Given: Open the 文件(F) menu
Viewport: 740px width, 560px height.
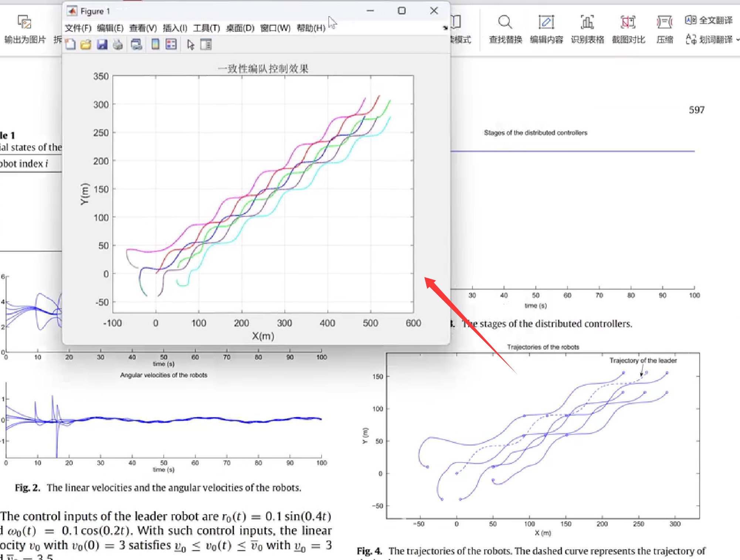Looking at the screenshot, I should [x=78, y=28].
